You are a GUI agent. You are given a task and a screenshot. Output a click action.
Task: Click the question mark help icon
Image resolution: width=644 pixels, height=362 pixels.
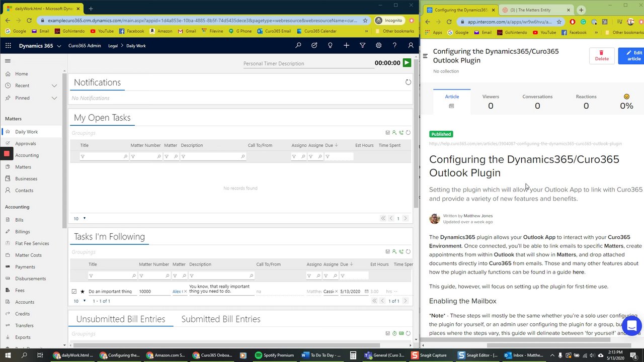point(394,45)
